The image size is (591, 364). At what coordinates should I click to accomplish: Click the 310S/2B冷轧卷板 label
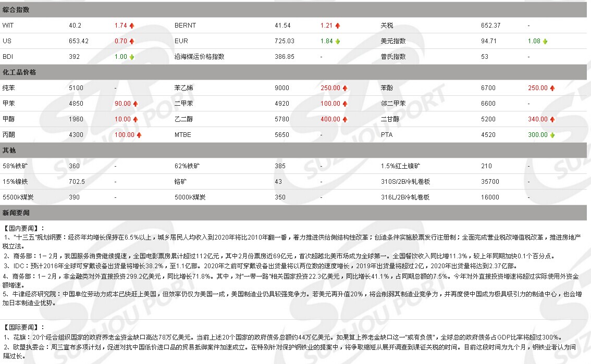405,181
